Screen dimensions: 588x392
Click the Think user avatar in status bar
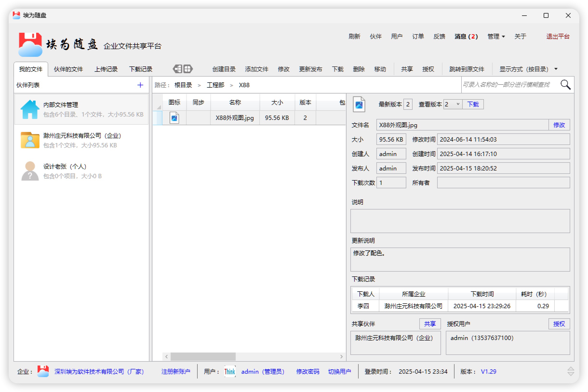pos(229,371)
